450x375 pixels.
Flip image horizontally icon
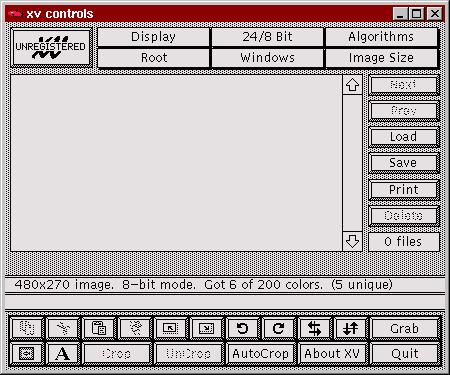pos(314,329)
